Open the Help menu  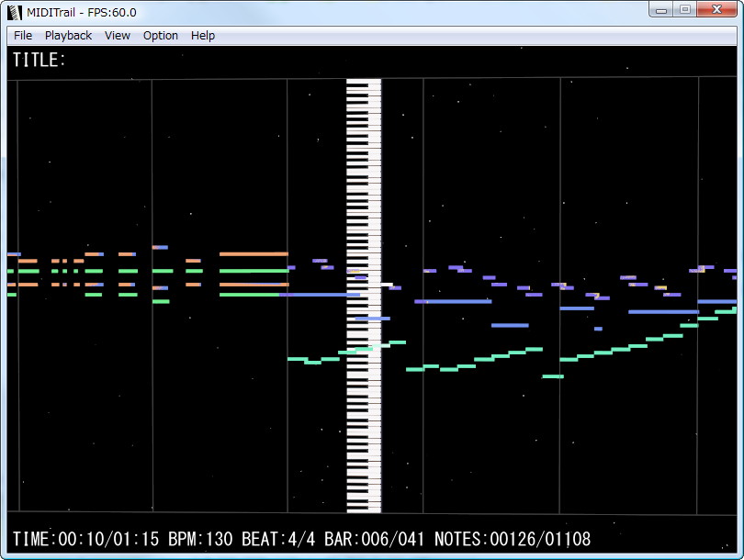202,35
